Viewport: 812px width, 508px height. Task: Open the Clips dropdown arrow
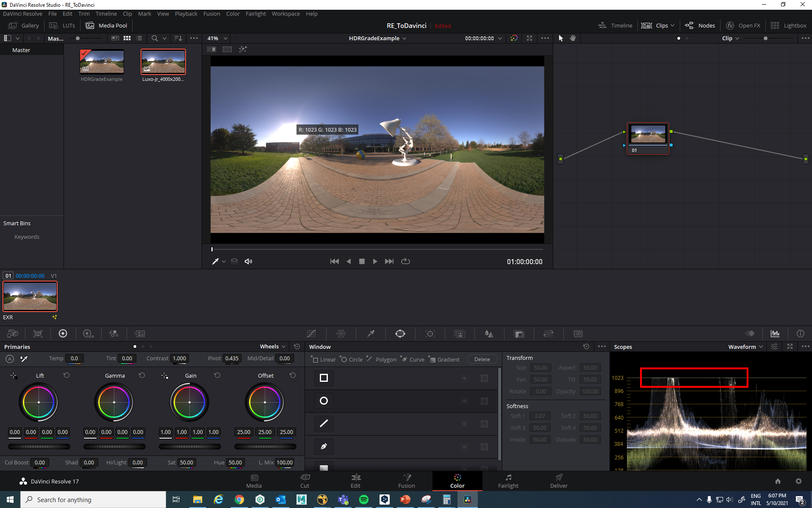coord(672,25)
